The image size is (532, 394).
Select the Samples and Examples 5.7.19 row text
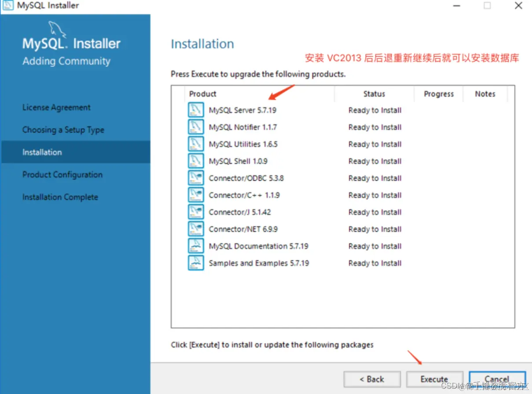[x=259, y=263]
